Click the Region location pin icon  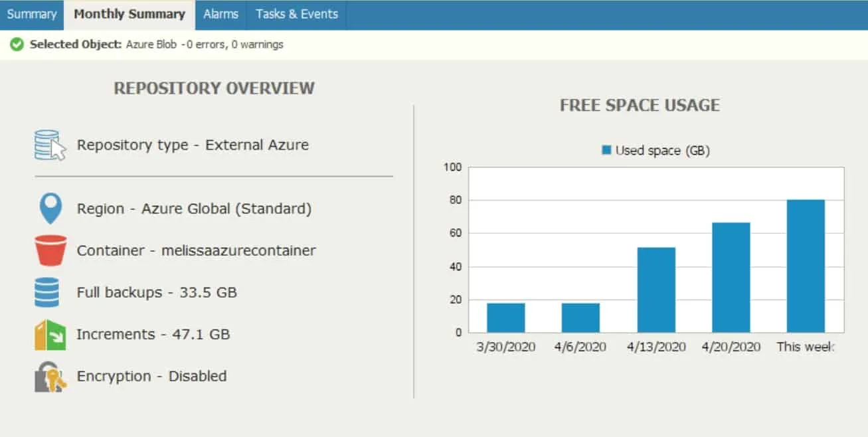pyautogui.click(x=50, y=209)
